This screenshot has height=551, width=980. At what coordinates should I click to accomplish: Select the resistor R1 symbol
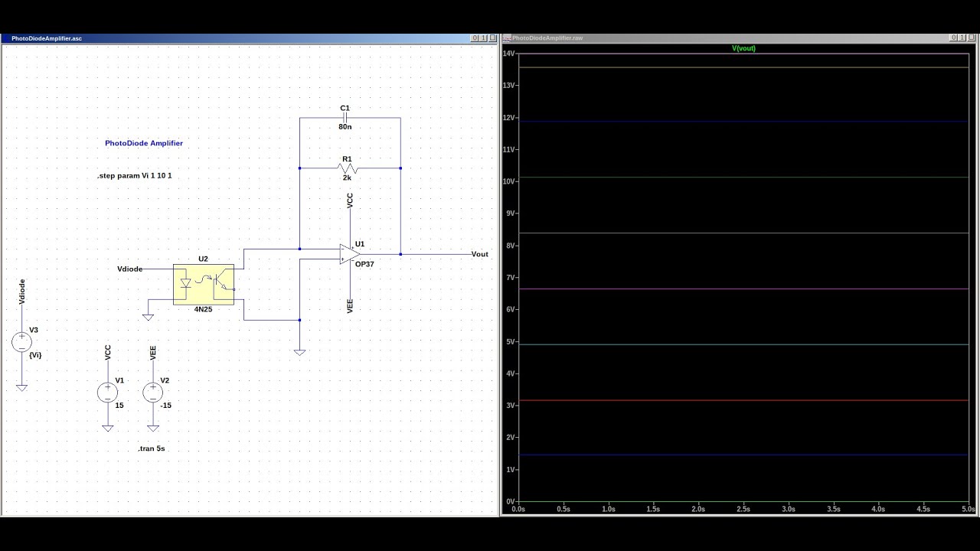347,168
